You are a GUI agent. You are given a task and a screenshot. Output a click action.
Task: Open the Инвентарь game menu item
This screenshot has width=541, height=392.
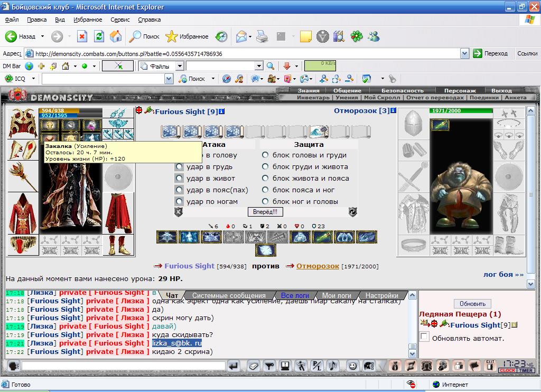[313, 97]
